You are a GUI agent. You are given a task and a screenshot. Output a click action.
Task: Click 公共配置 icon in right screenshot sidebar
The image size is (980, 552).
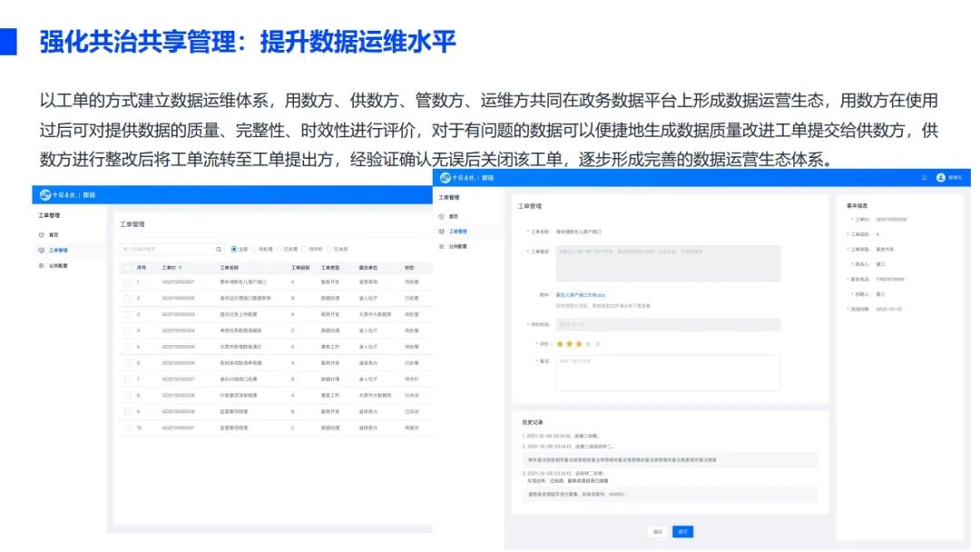click(441, 247)
